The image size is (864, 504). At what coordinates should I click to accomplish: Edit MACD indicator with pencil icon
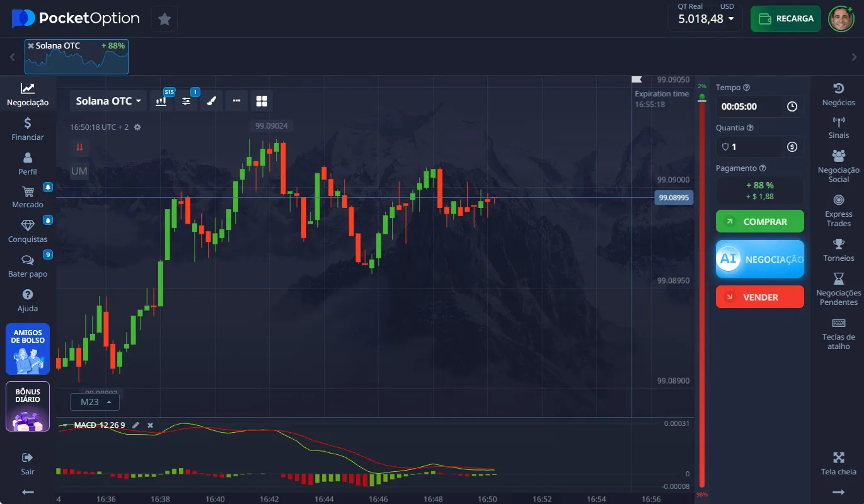pos(135,425)
